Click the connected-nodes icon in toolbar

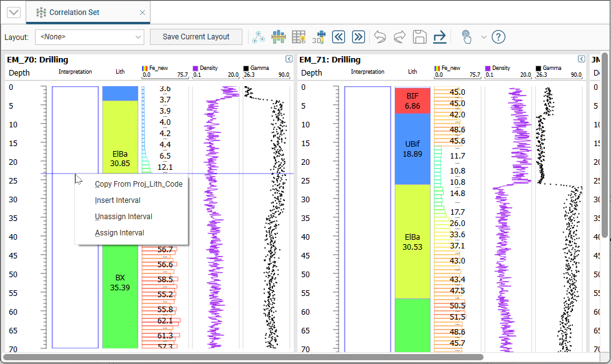(259, 37)
